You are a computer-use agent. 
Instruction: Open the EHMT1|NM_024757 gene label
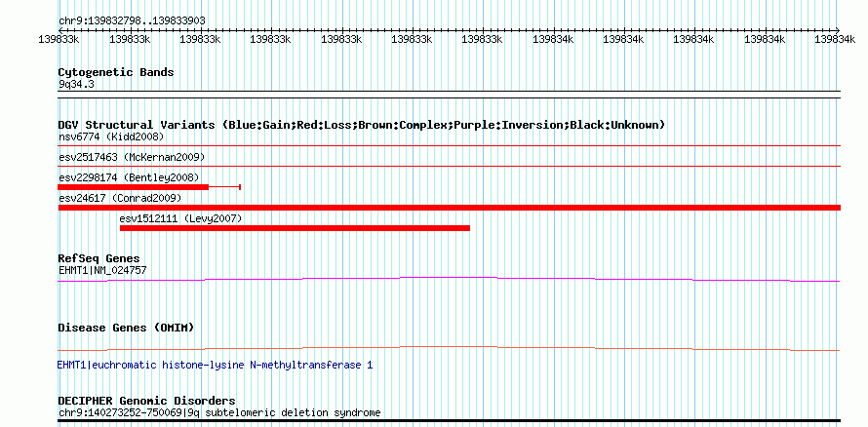click(x=102, y=270)
